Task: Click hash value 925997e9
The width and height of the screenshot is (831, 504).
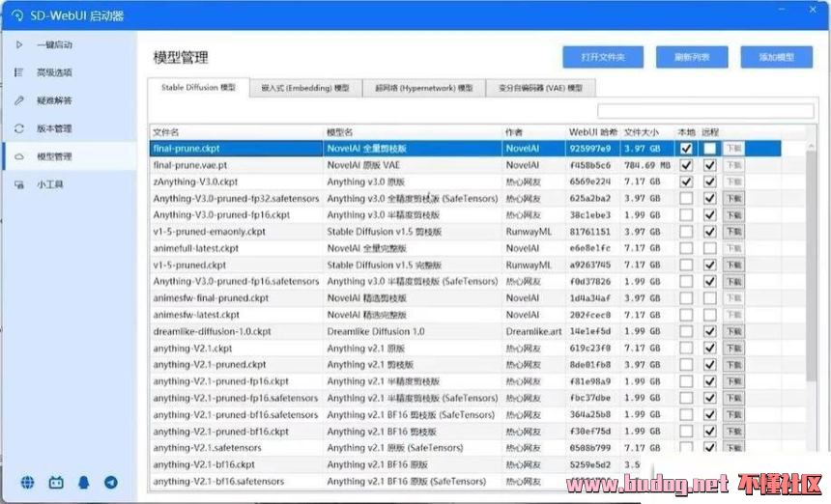Action: tap(590, 149)
